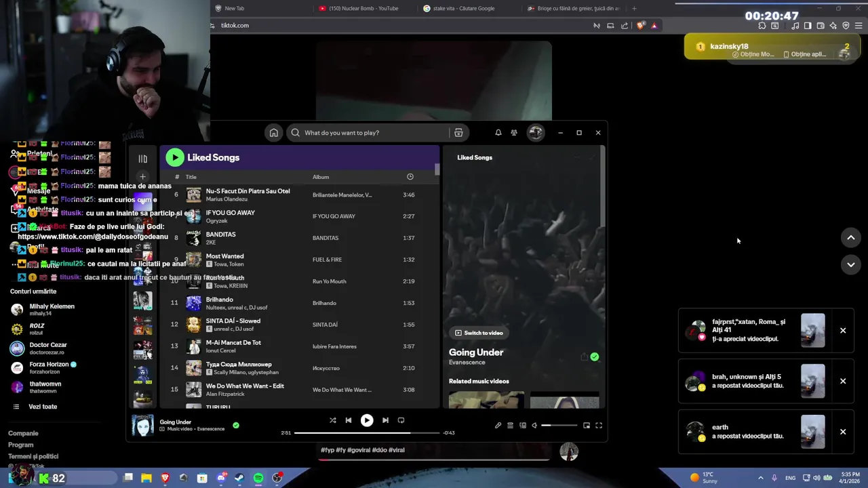This screenshot has width=868, height=488.
Task: Open the play queue icon
Action: point(510,426)
